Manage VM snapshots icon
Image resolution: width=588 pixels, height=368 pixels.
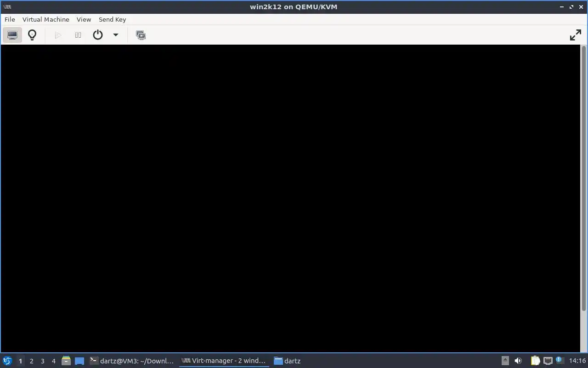[141, 35]
